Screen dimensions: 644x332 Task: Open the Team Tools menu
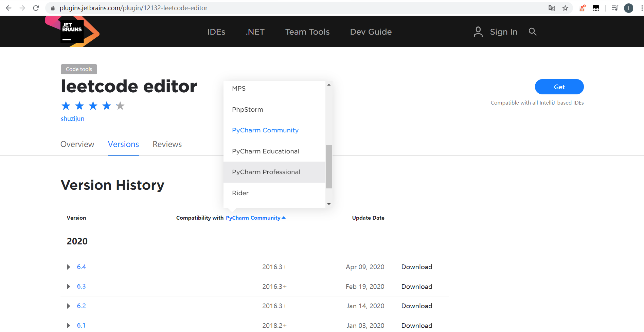tap(307, 32)
